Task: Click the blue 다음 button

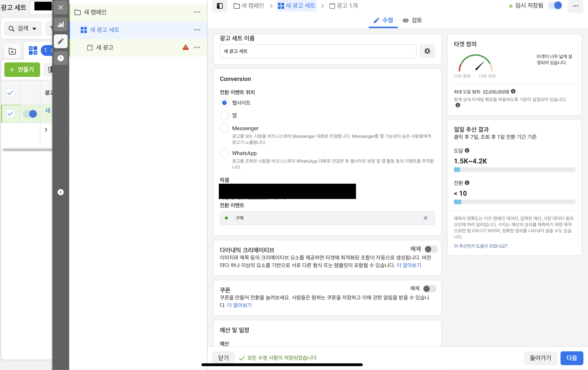Action: point(572,358)
